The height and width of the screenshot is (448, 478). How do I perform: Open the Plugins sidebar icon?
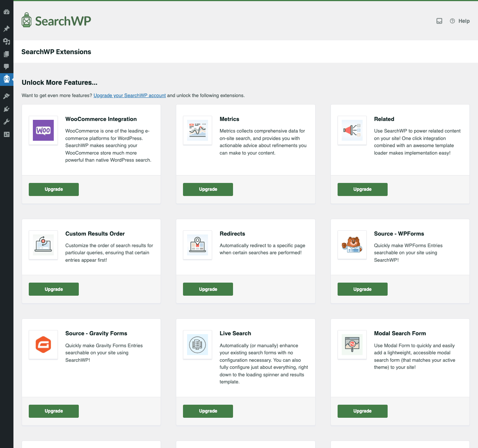point(6,109)
